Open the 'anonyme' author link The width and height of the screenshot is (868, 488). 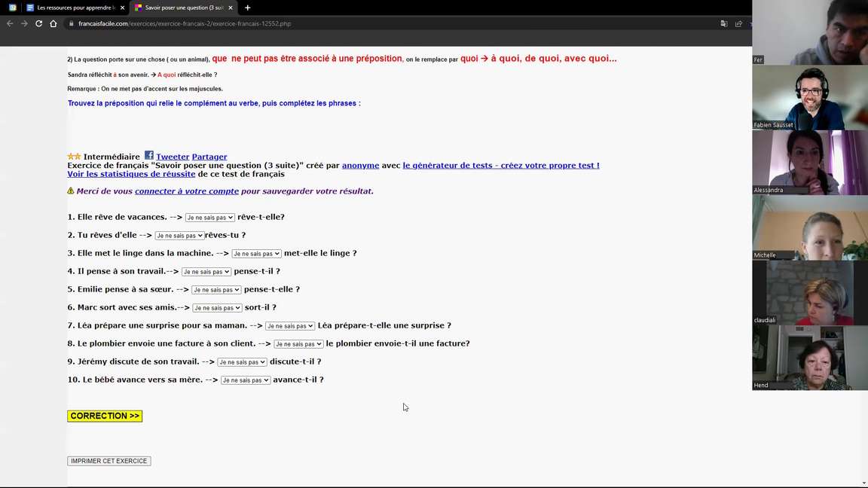360,166
